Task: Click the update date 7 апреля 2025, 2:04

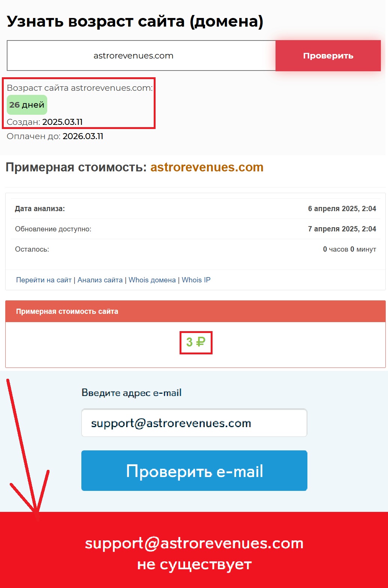Action: 342,229
